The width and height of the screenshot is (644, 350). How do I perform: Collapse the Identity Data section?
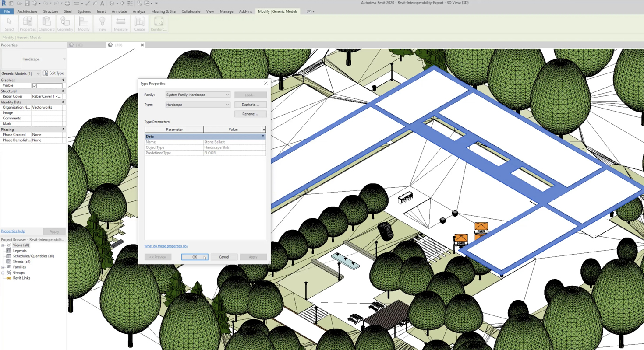[x=63, y=102]
